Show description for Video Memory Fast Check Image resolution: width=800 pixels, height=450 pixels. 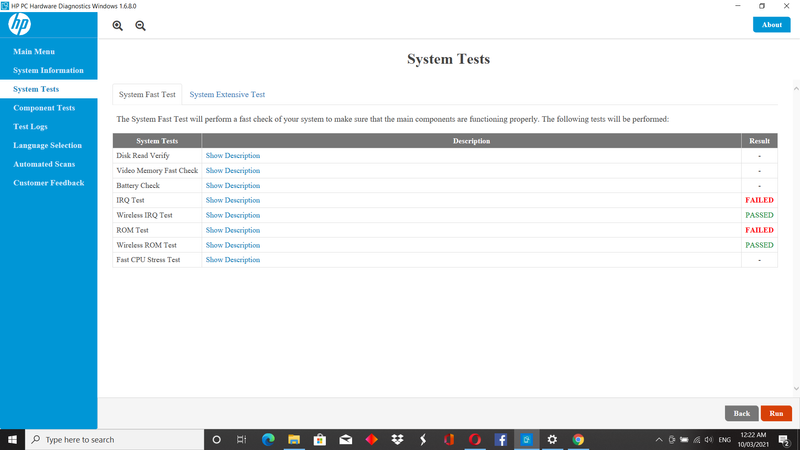coord(233,170)
